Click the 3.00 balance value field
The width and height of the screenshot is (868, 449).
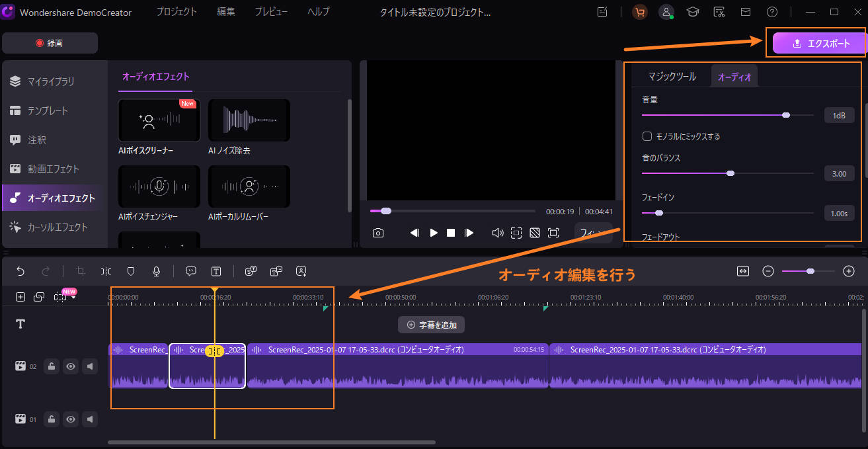tap(839, 173)
